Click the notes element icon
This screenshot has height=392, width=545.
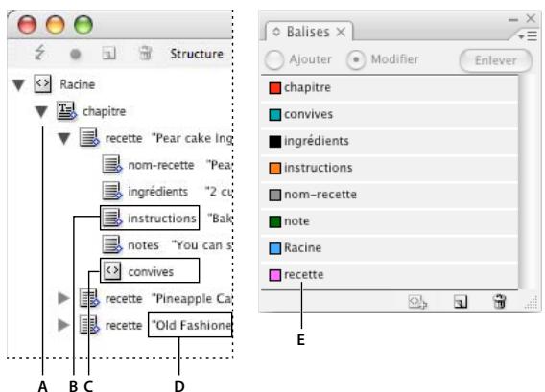[112, 244]
